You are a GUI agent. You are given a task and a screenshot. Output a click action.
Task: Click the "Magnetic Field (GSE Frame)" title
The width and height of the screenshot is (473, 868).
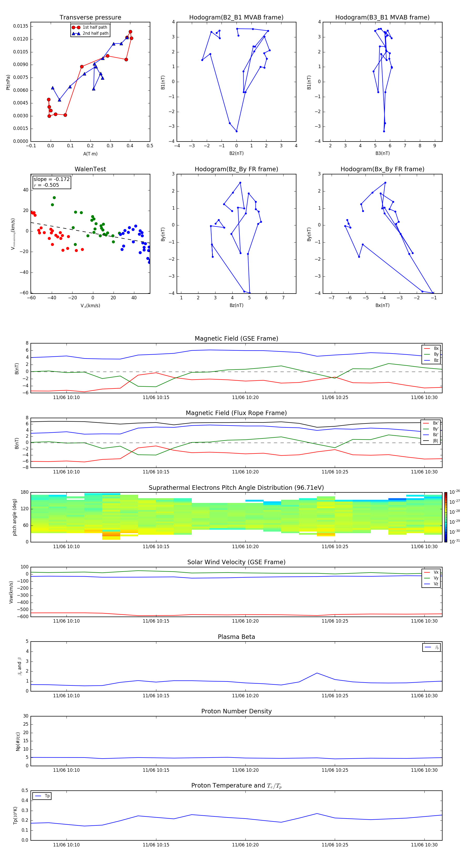click(x=236, y=339)
